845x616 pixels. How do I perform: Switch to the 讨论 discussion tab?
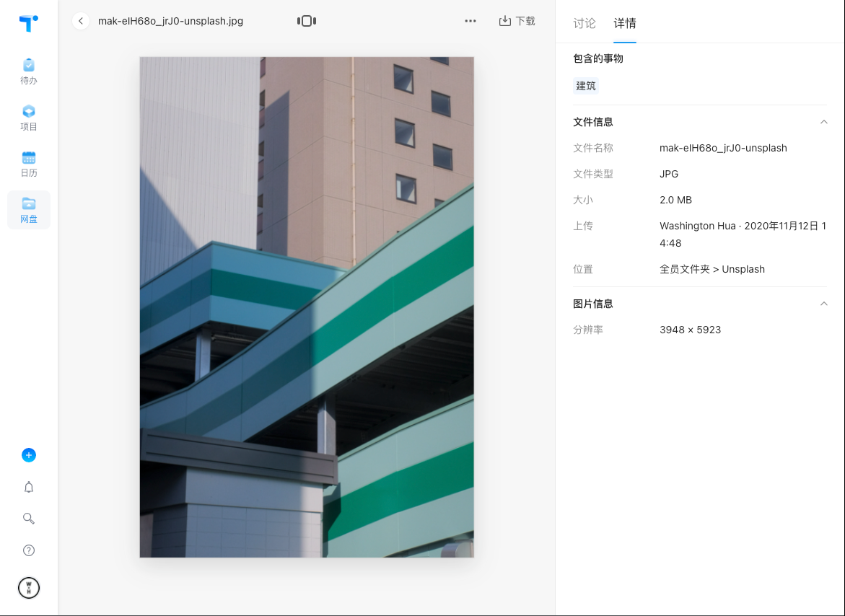click(585, 23)
